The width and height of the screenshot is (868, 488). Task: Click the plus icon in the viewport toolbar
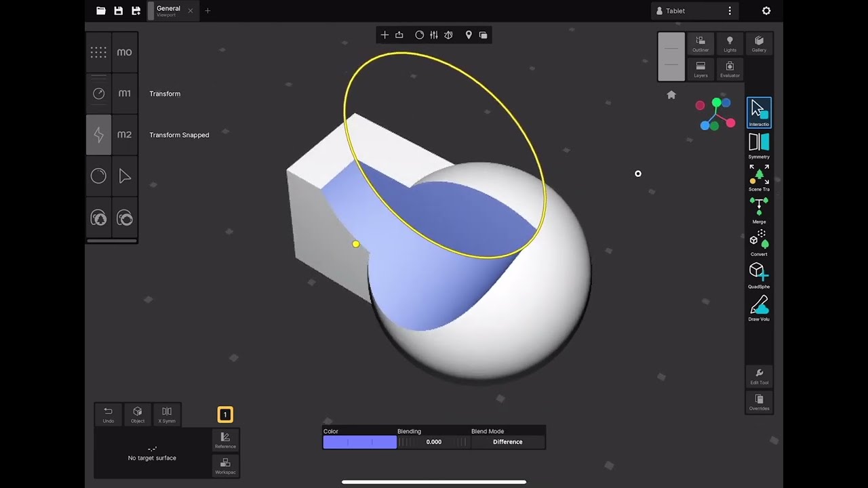click(x=384, y=35)
